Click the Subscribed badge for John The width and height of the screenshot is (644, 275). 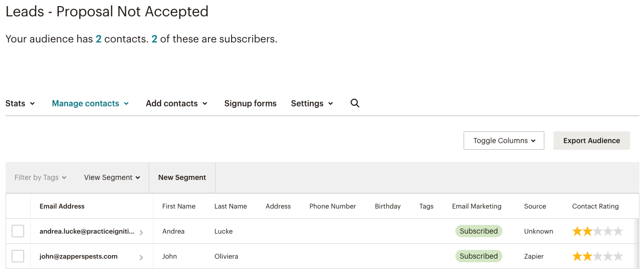[479, 256]
